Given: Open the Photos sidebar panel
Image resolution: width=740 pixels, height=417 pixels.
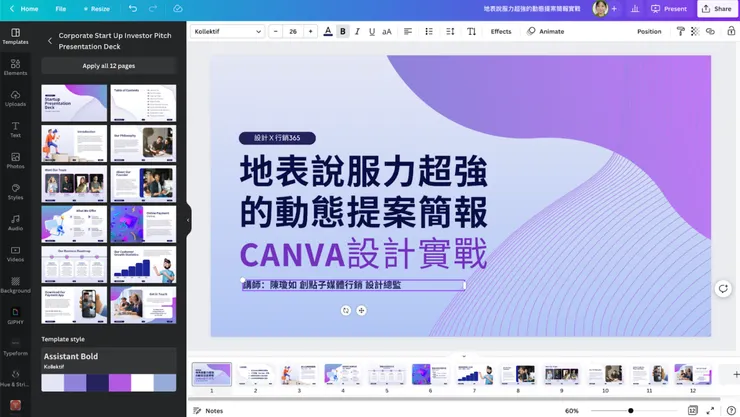Looking at the screenshot, I should (x=15, y=161).
